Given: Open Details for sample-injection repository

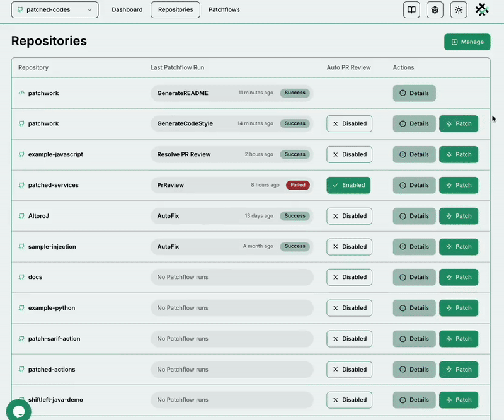Looking at the screenshot, I should 414,247.
